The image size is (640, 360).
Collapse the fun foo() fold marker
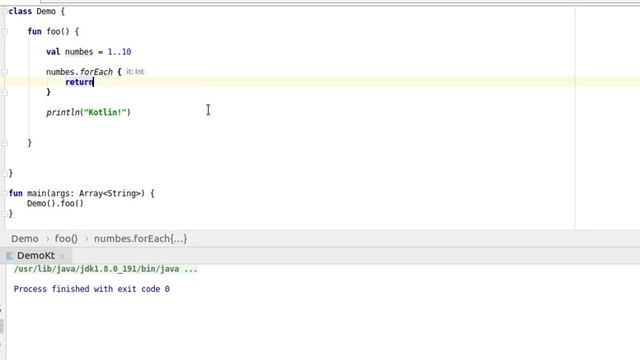pos(4,31)
